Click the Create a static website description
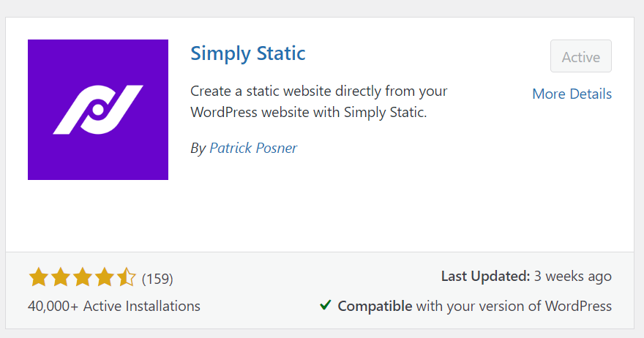 coord(319,102)
